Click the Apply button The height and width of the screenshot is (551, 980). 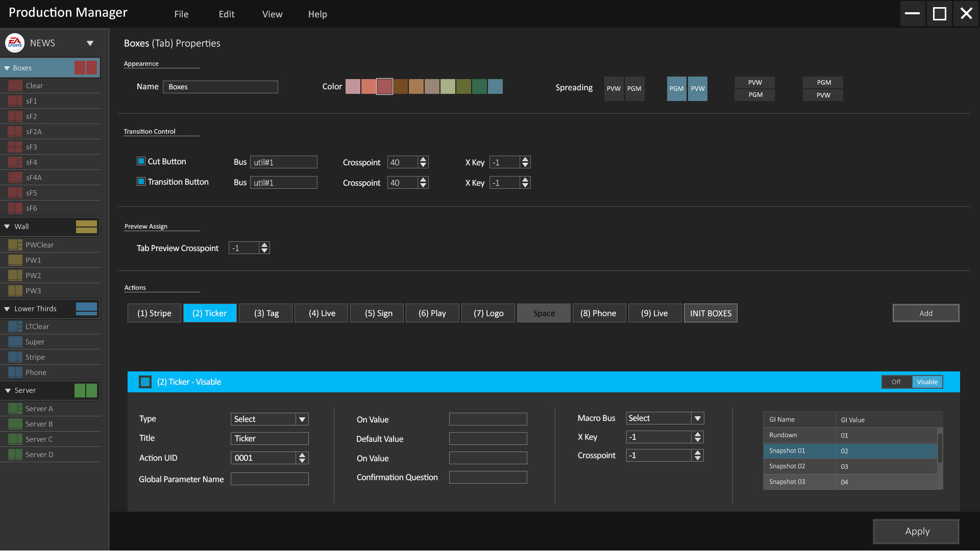916,532
